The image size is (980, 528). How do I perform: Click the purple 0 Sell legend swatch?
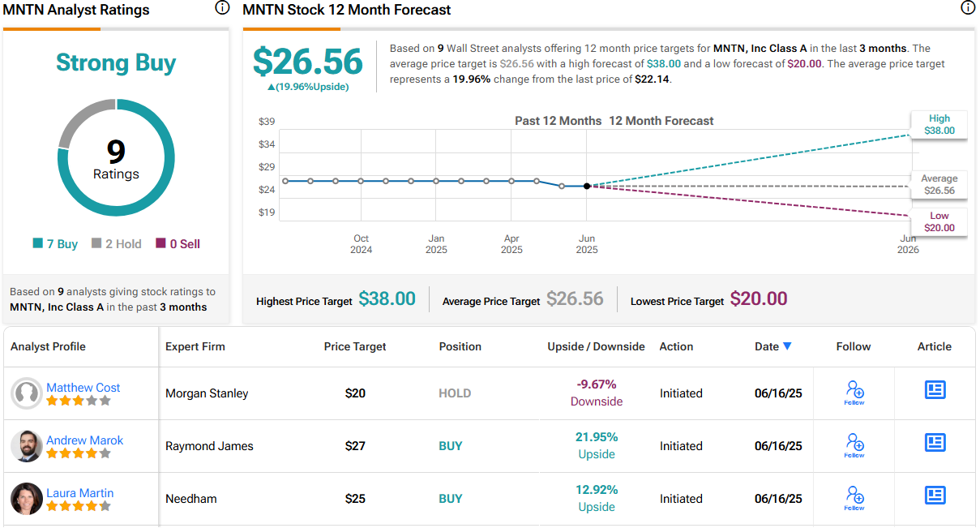pyautogui.click(x=161, y=243)
